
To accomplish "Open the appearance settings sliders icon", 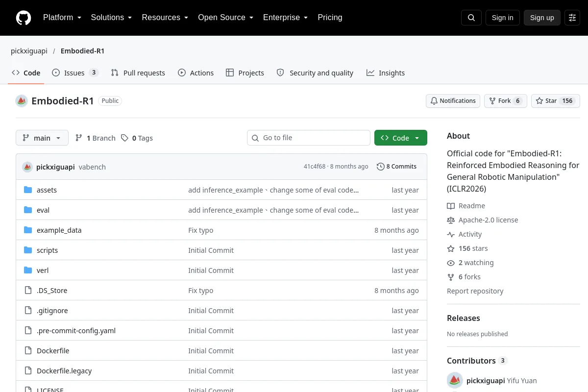I will (572, 18).
